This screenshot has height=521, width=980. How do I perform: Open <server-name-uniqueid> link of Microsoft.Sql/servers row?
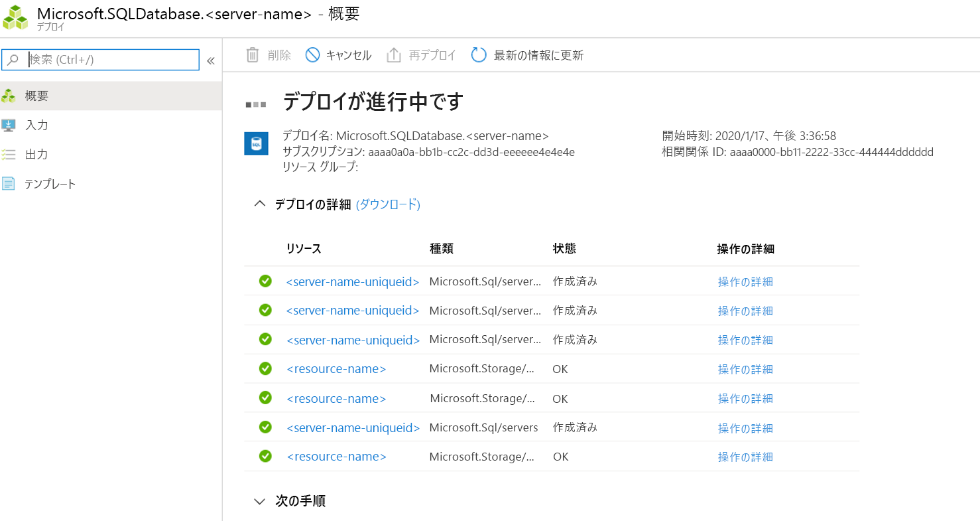coord(353,427)
